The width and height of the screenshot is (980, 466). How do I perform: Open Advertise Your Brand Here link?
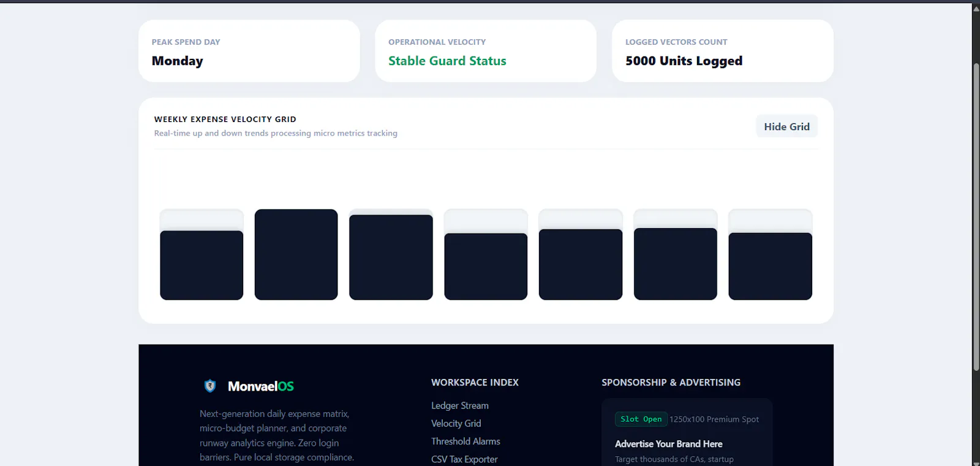(669, 444)
